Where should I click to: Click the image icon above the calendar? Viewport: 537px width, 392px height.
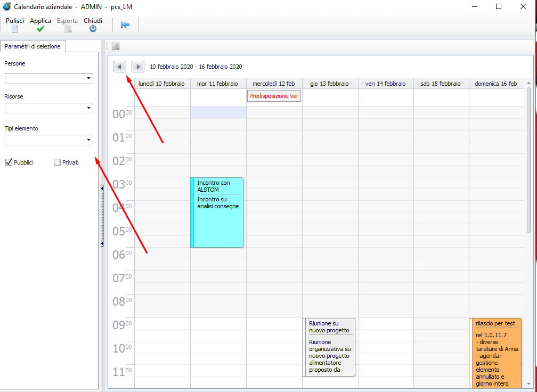point(116,46)
